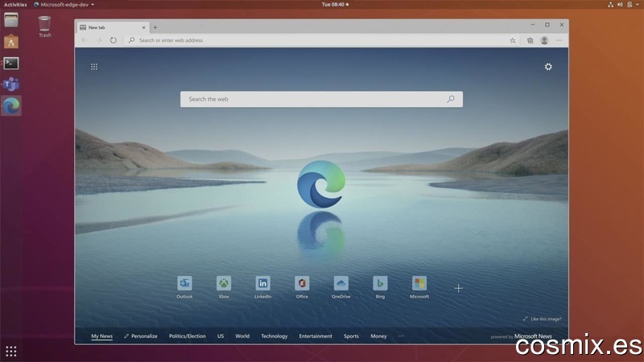Show Applications grid in the dock

click(11, 352)
